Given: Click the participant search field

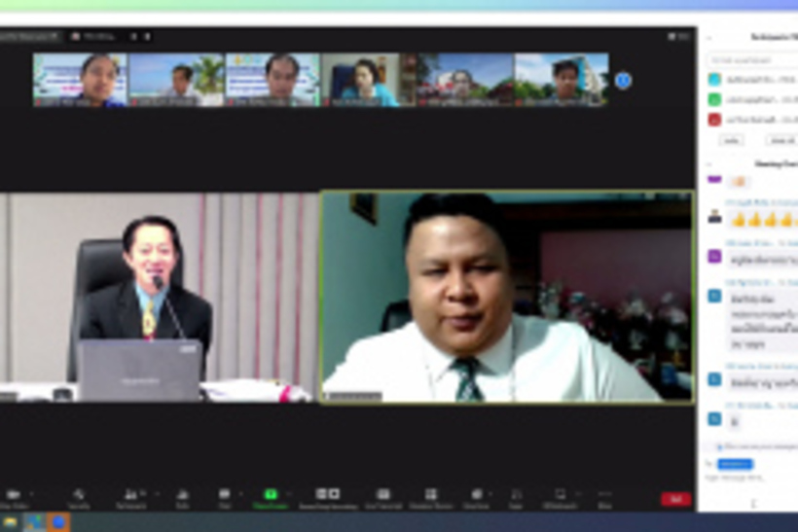Looking at the screenshot, I should 752,60.
